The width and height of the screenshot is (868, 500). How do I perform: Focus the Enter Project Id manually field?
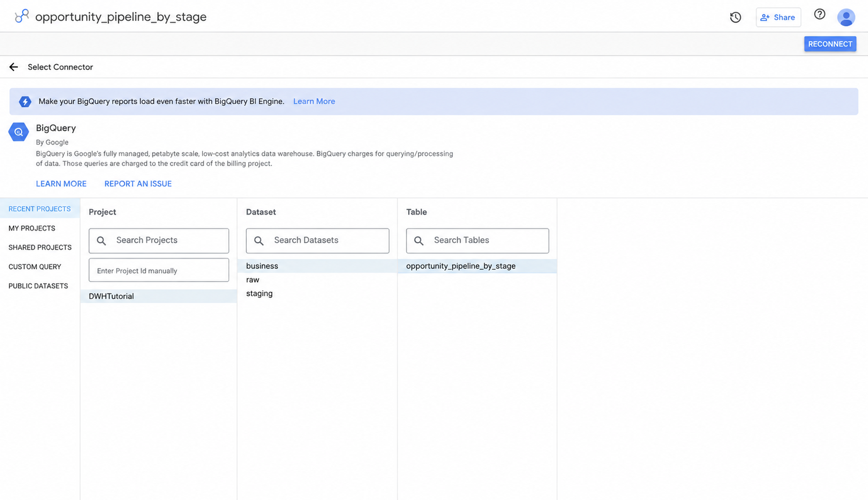[159, 270]
